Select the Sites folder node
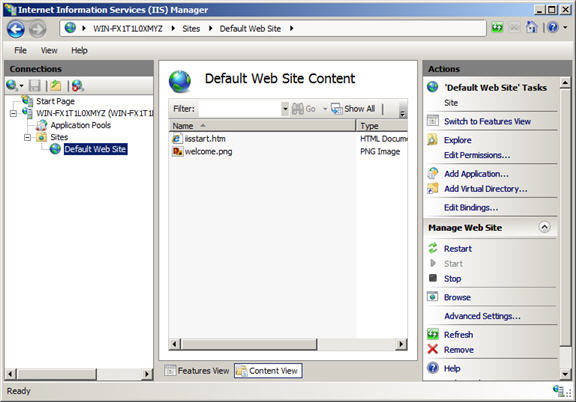 click(59, 137)
